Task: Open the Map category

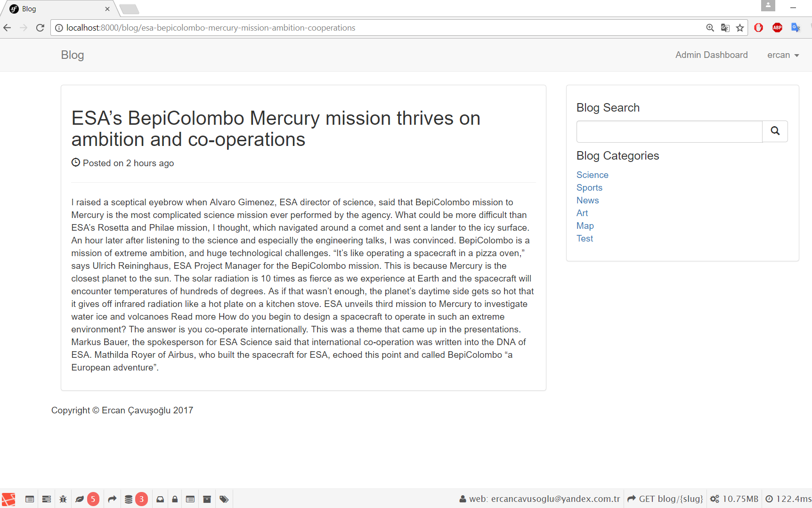Action: pos(585,226)
